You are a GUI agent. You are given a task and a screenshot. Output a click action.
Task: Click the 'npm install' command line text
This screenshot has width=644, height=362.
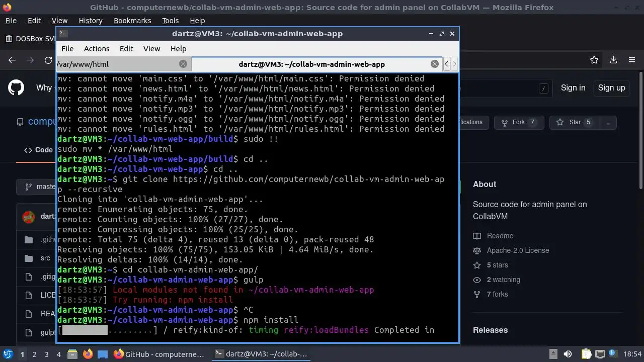pos(271,320)
